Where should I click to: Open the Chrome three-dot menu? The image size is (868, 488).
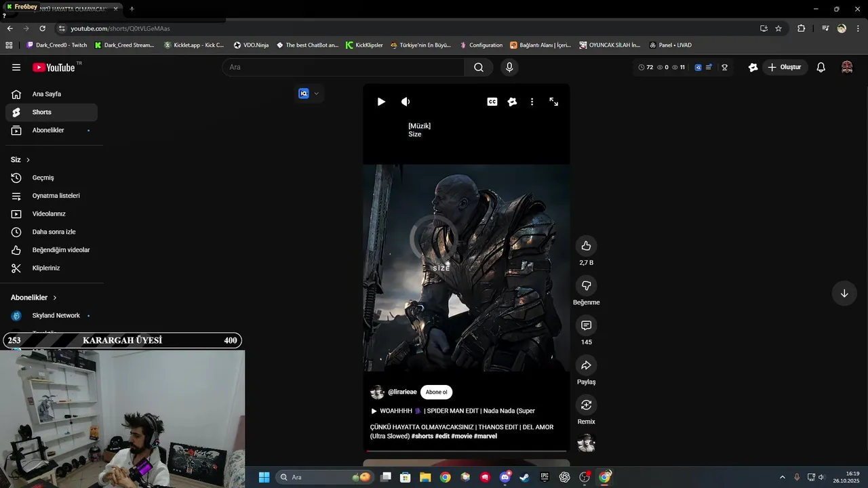coord(858,28)
